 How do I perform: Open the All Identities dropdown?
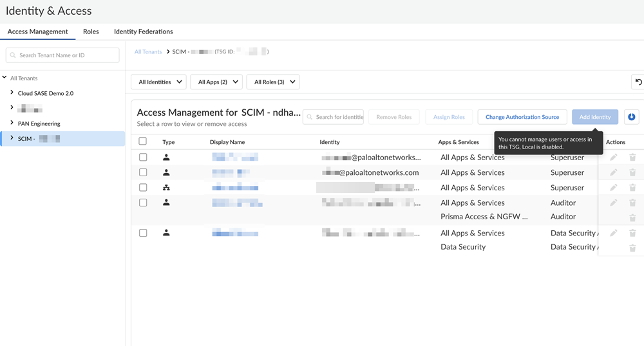158,82
